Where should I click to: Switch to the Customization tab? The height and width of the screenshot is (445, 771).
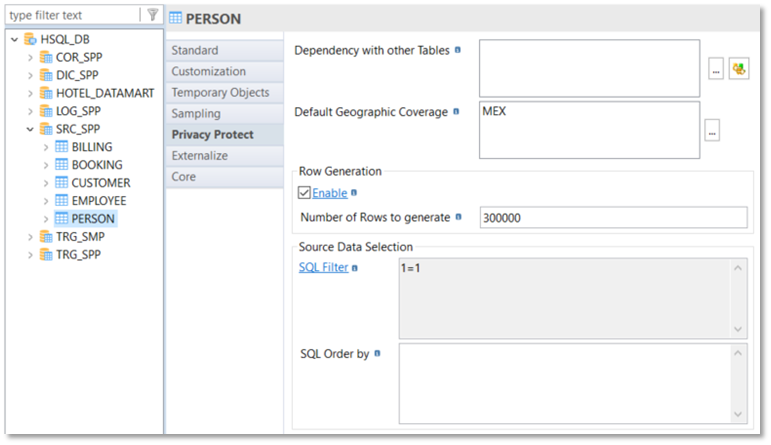coord(225,71)
